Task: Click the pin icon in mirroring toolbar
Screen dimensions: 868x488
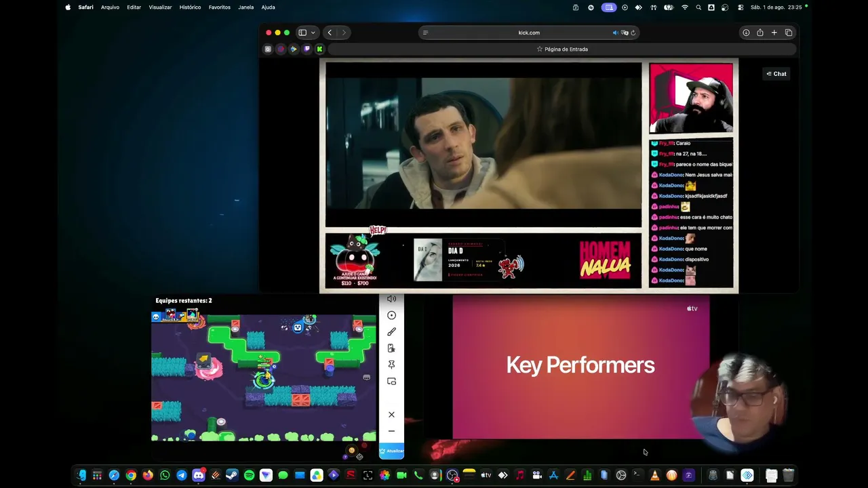Action: (x=391, y=365)
